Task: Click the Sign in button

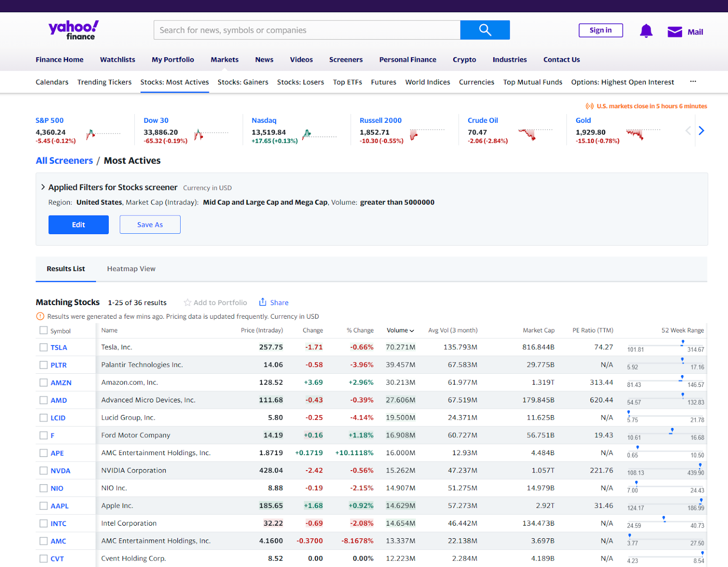Action: (601, 30)
